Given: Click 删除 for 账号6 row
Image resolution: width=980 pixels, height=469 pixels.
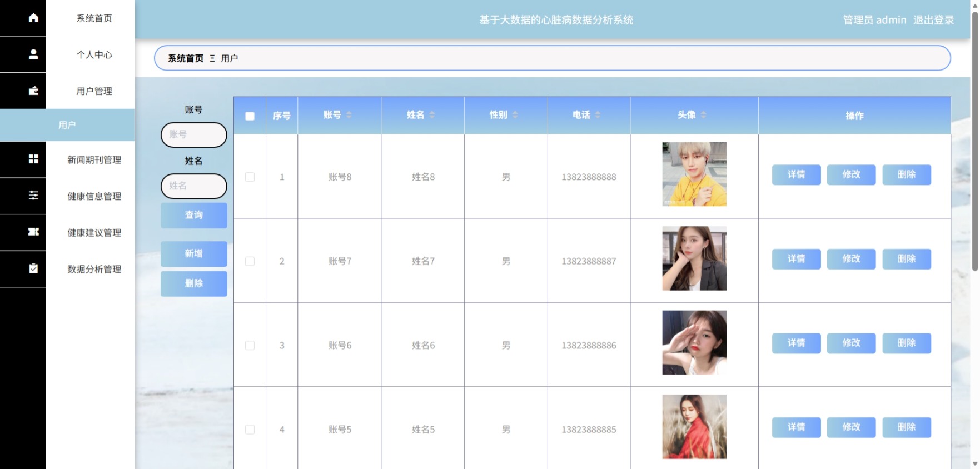Looking at the screenshot, I should click(907, 343).
